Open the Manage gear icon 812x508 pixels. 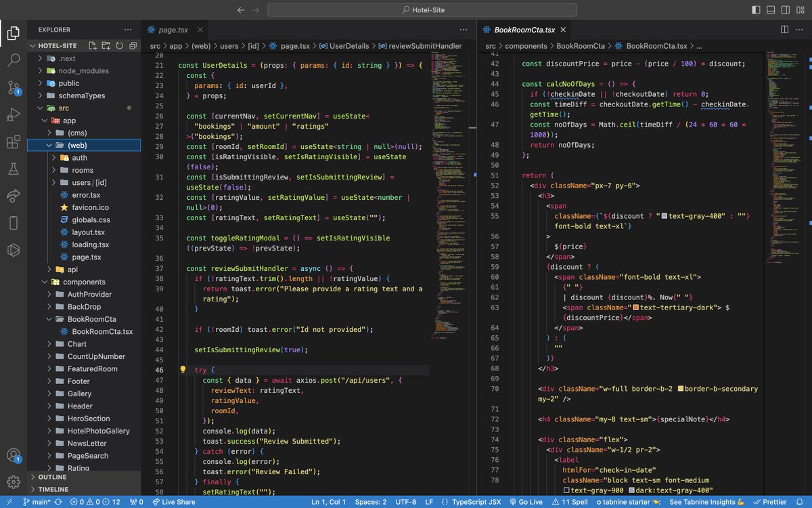click(x=14, y=482)
